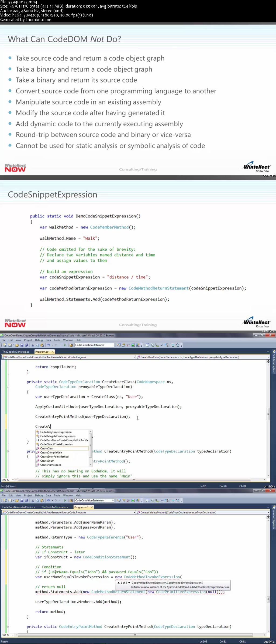Collapse the CreateUserClass method outline region
Screen dimensions: 276x644
[8, 387]
